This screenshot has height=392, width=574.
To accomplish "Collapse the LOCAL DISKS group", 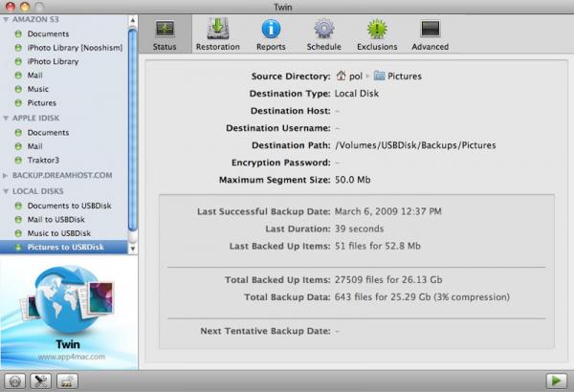I will tap(6, 191).
